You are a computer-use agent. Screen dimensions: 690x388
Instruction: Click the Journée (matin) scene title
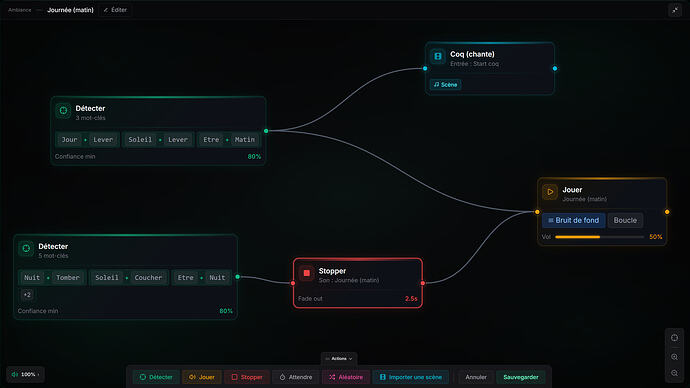(x=70, y=10)
